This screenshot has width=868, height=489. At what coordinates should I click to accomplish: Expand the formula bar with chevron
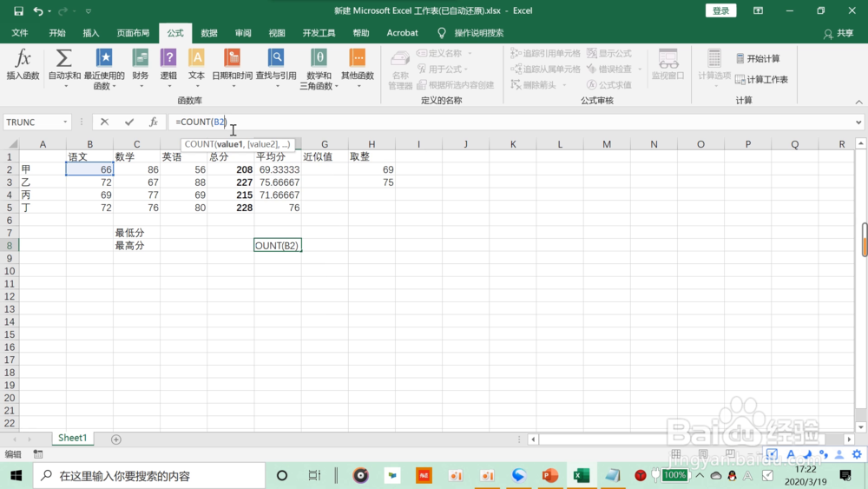858,122
